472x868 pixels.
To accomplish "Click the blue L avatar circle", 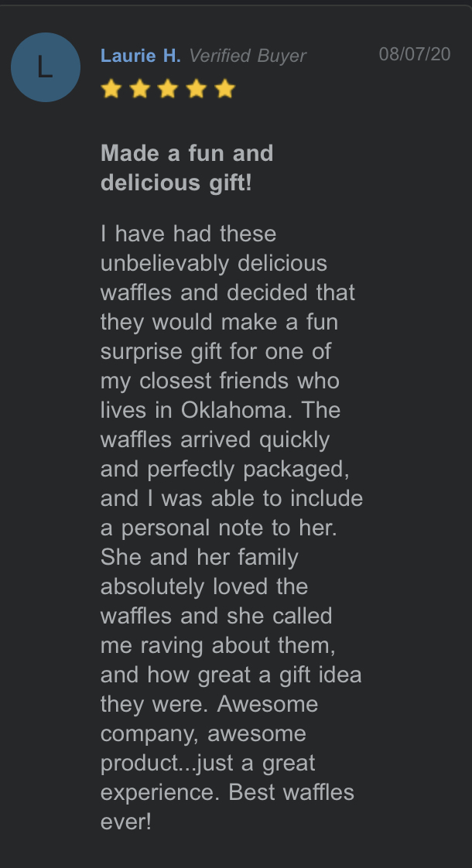I will coord(46,67).
